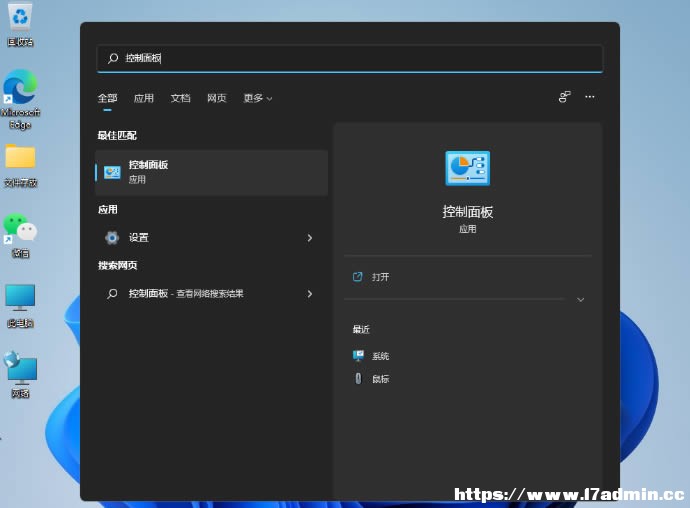690x508 pixels.
Task: Click the Mouse (鼠标) icon in recent items
Action: coord(358,378)
